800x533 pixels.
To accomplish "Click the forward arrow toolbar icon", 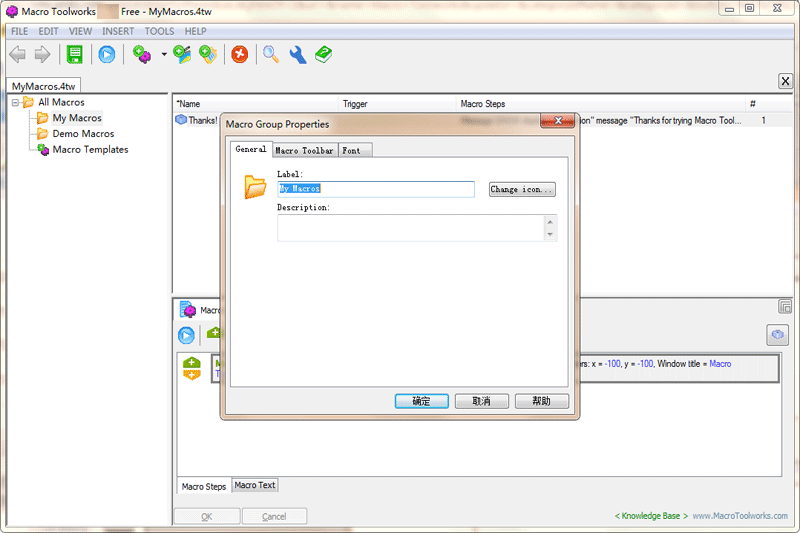I will [42, 54].
